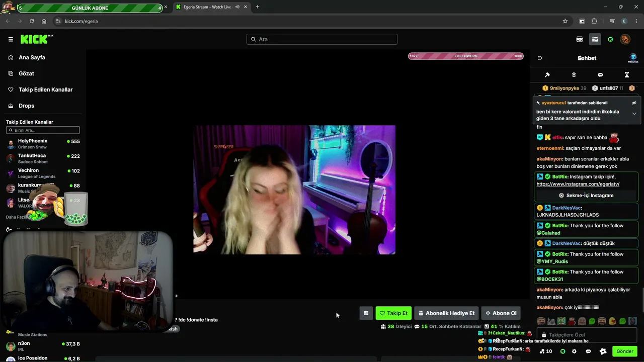
Task: Click the stream info icon beside Takip Et
Action: (x=366, y=313)
